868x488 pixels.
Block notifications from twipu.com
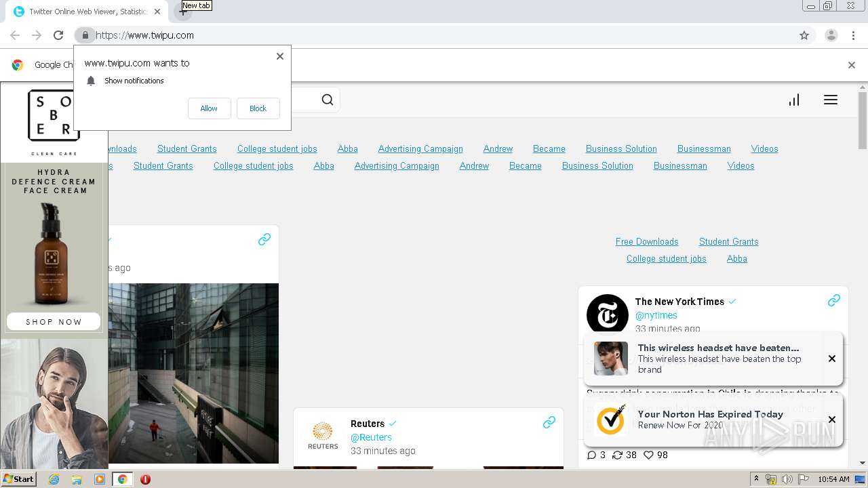(258, 108)
